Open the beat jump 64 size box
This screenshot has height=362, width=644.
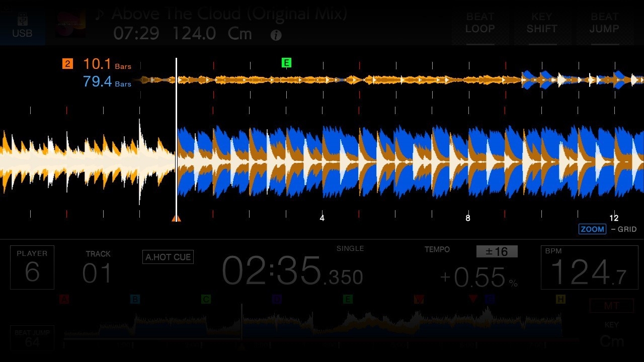(32, 338)
